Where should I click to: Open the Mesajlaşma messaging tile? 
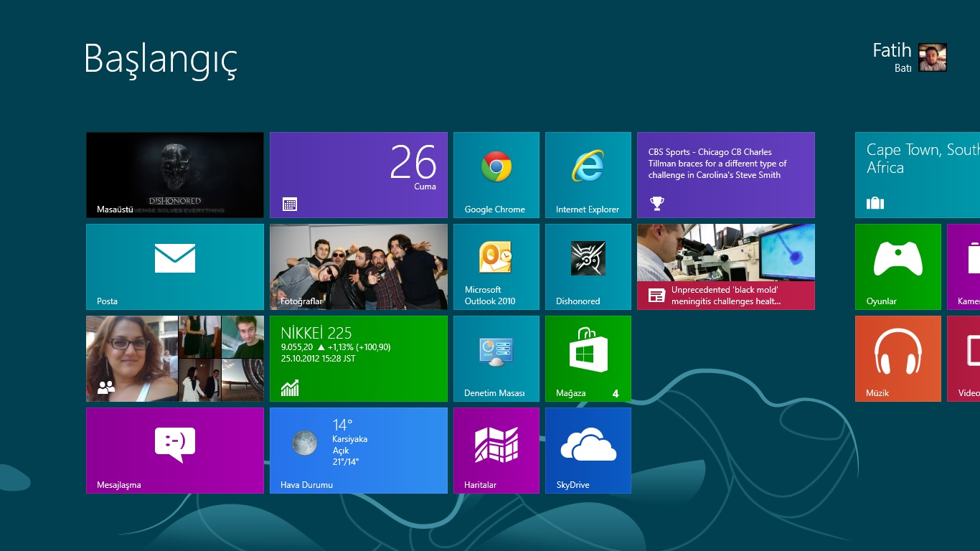(x=175, y=451)
